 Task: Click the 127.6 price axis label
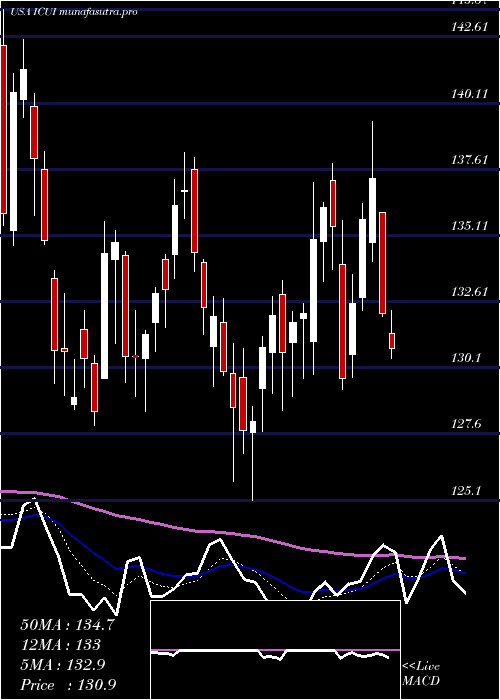[x=466, y=424]
